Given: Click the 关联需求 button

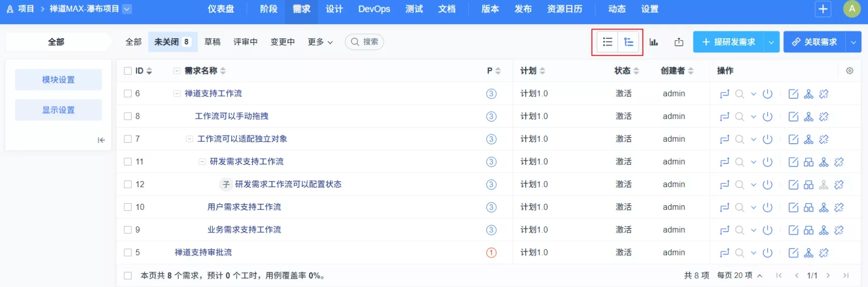Looking at the screenshot, I should tap(815, 42).
